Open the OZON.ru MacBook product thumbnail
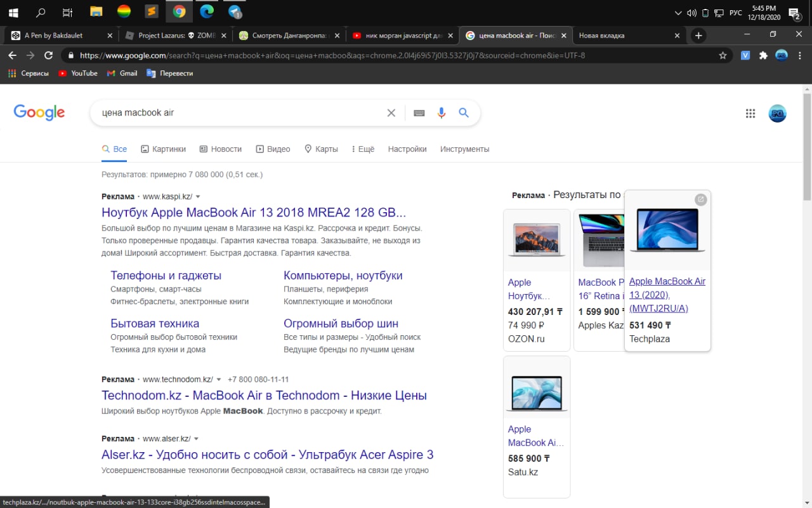 click(x=537, y=241)
